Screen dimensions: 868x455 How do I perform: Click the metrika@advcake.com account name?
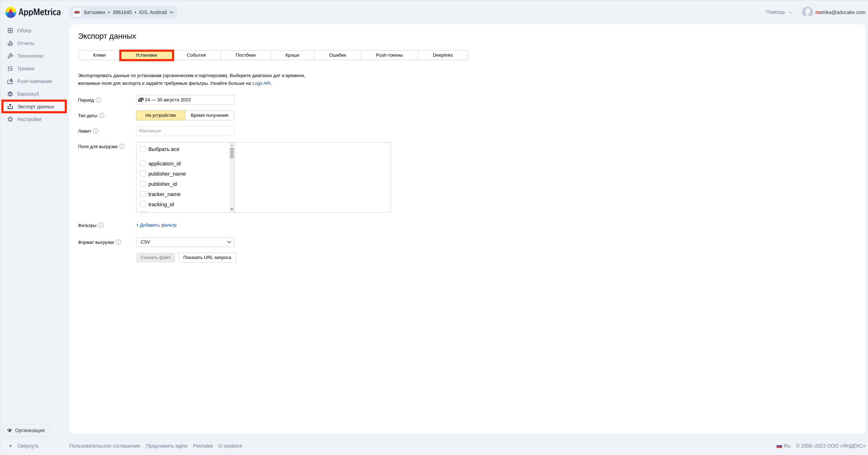[x=840, y=12]
